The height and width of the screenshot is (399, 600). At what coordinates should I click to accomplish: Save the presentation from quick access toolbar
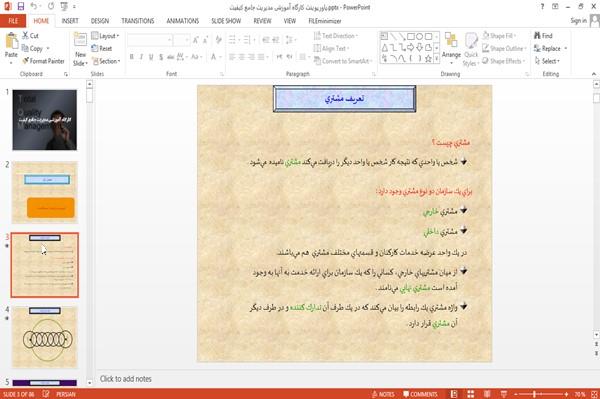pyautogui.click(x=20, y=7)
